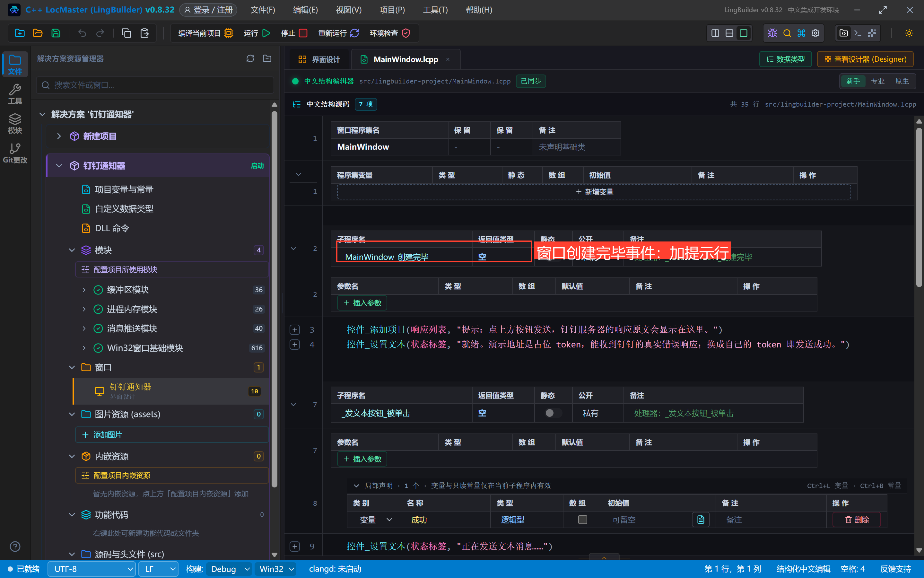
Task: Select the MainWindow.lcpp tab
Action: tap(405, 59)
